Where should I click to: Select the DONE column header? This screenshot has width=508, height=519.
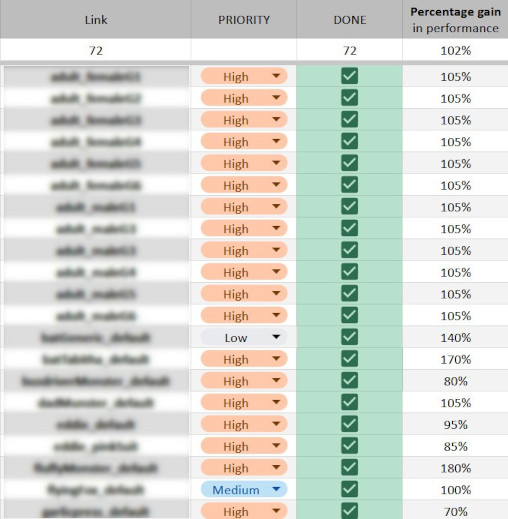coord(350,19)
